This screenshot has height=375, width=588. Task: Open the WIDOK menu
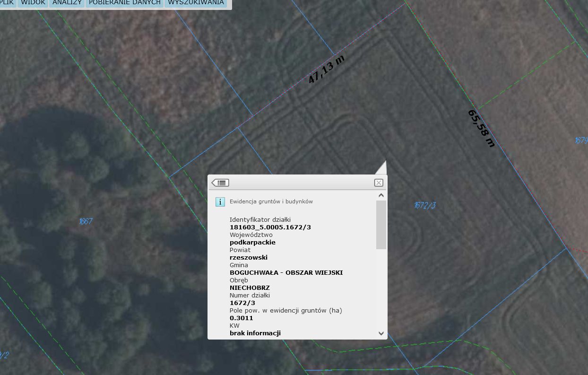click(x=33, y=3)
